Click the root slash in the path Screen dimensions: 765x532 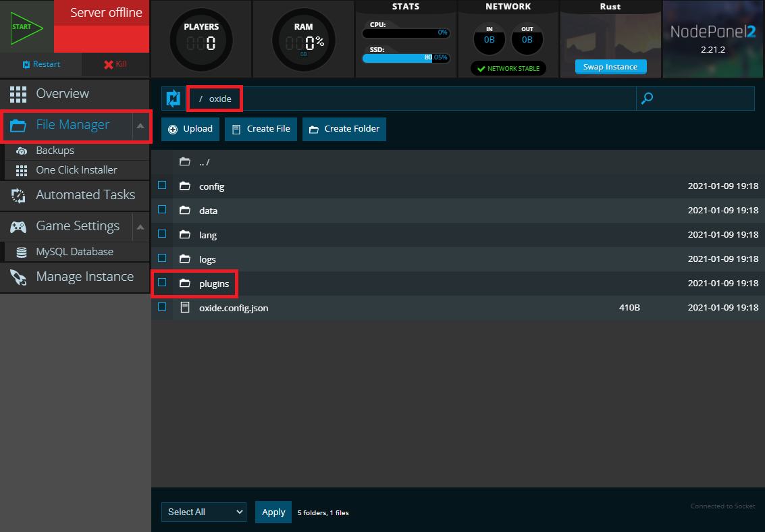(x=201, y=99)
